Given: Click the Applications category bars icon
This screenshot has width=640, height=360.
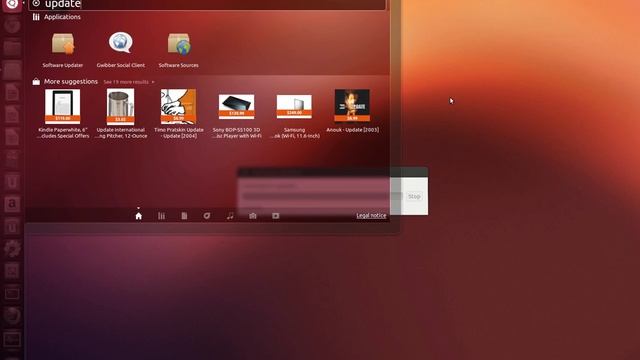Looking at the screenshot, I should point(36,17).
